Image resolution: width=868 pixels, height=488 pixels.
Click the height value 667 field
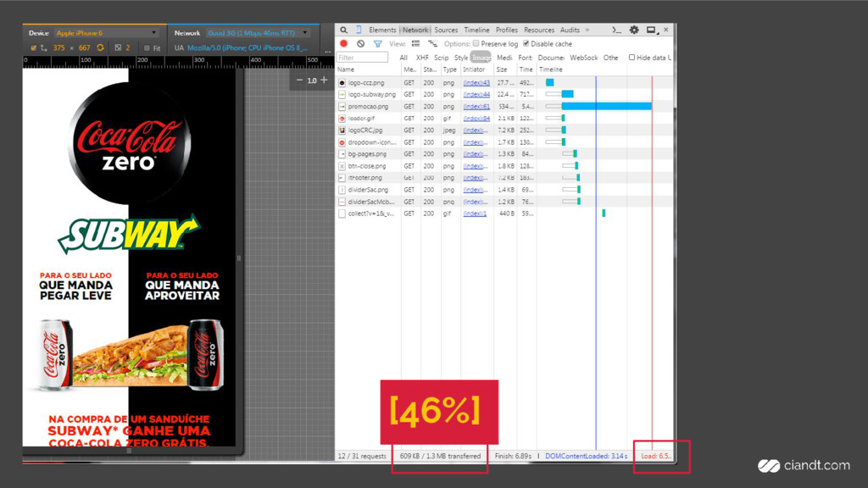[x=84, y=48]
